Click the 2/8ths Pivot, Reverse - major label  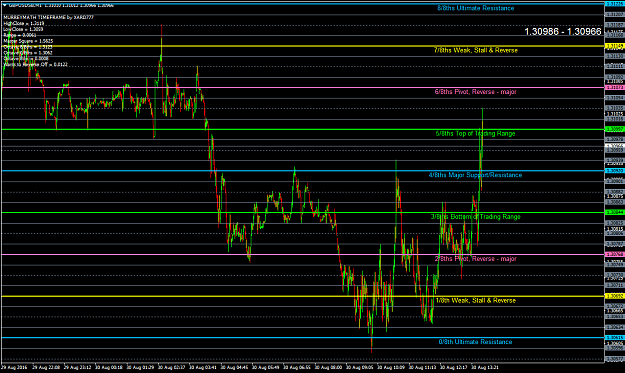click(476, 259)
